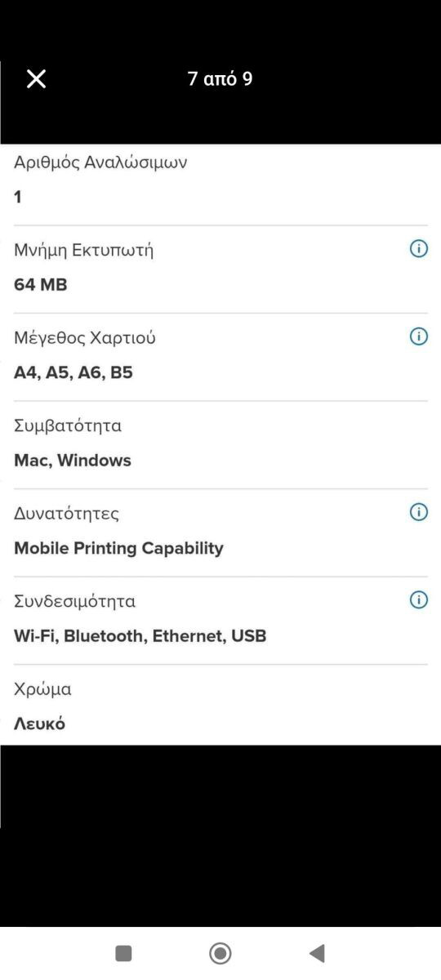The height and width of the screenshot is (980, 441).
Task: Tap the Android back triangle button
Action: click(x=317, y=953)
